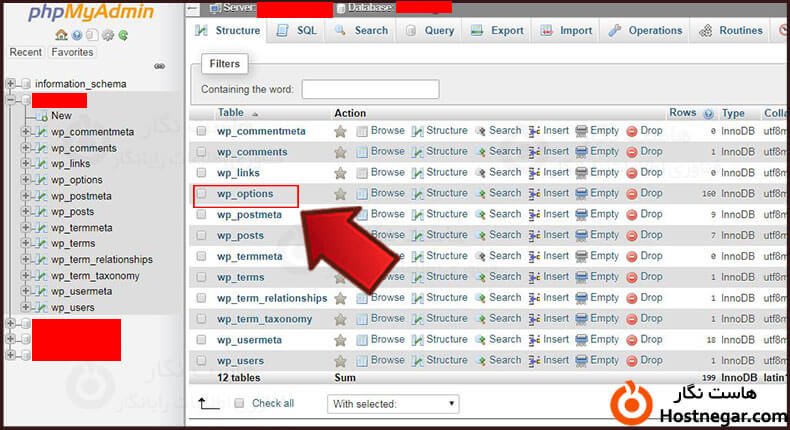Sort by the Table column header

[231, 113]
